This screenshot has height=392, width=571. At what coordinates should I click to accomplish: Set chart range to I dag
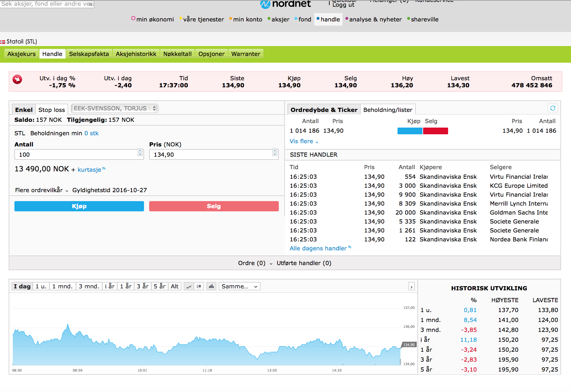point(22,286)
